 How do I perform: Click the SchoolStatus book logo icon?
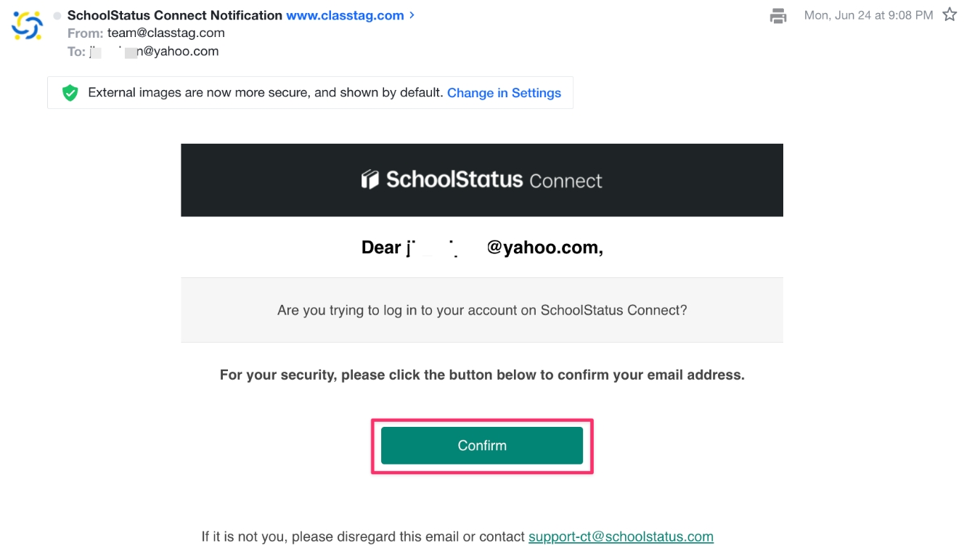tap(370, 180)
